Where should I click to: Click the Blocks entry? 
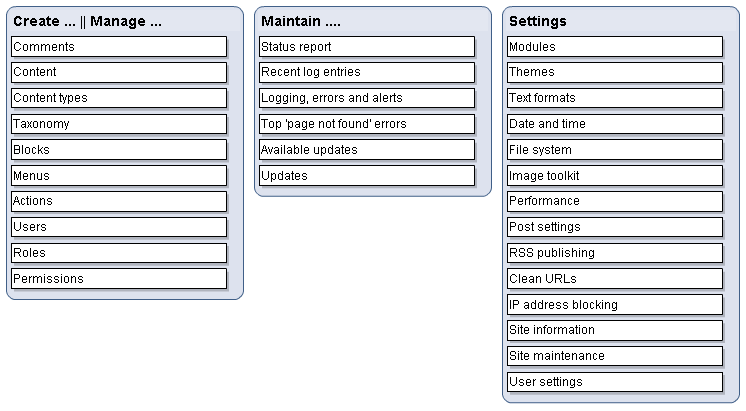click(x=119, y=149)
